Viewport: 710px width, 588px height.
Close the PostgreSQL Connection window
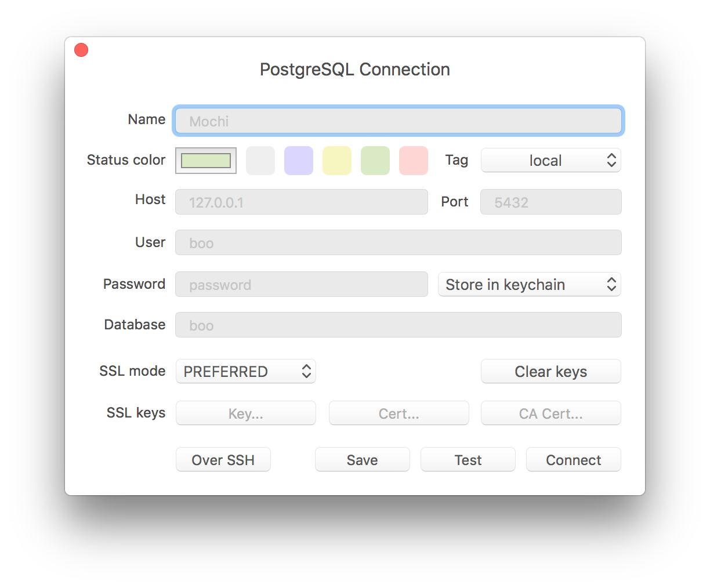[81, 50]
